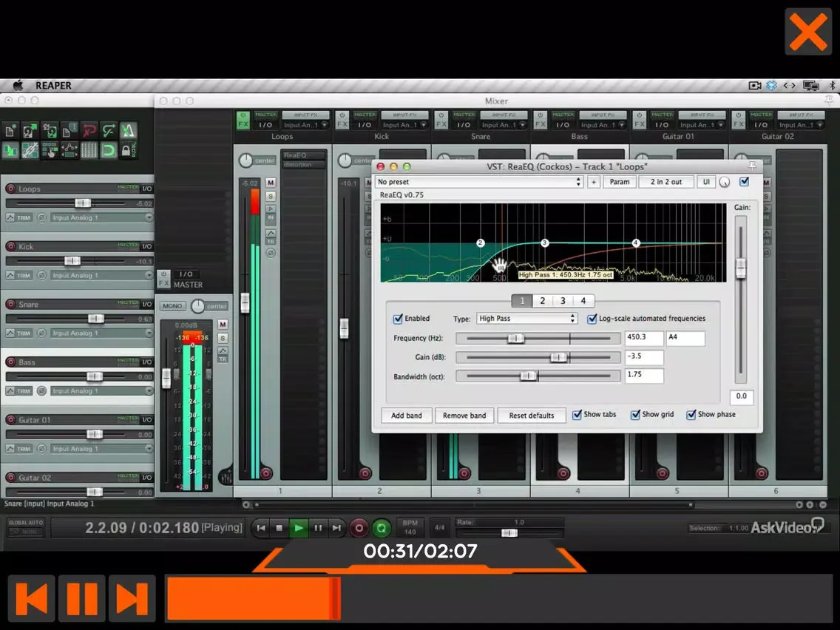This screenshot has width=840, height=630.
Task: Select EQ band tab 1
Action: click(x=522, y=300)
